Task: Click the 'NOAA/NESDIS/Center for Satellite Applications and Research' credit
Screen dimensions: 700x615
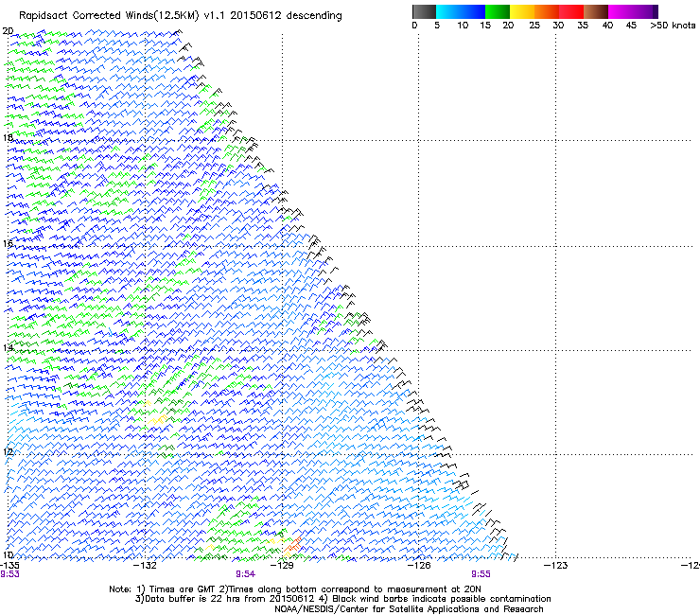Action: click(x=409, y=608)
